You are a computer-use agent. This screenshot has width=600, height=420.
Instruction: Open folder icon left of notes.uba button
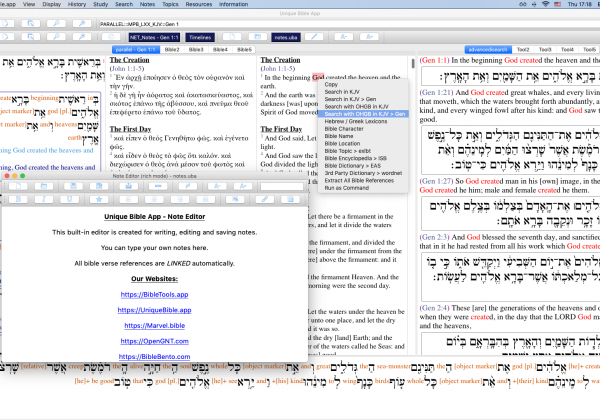tap(258, 37)
